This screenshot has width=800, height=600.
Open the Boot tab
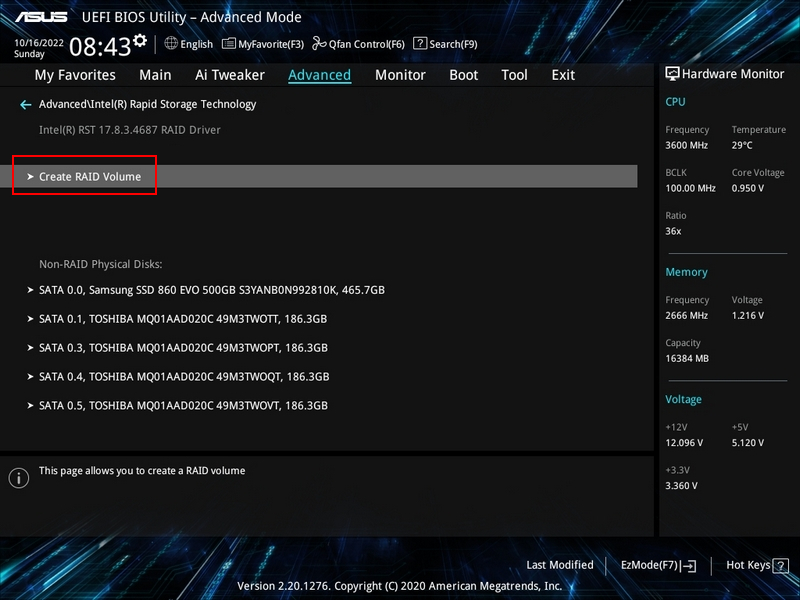click(463, 75)
